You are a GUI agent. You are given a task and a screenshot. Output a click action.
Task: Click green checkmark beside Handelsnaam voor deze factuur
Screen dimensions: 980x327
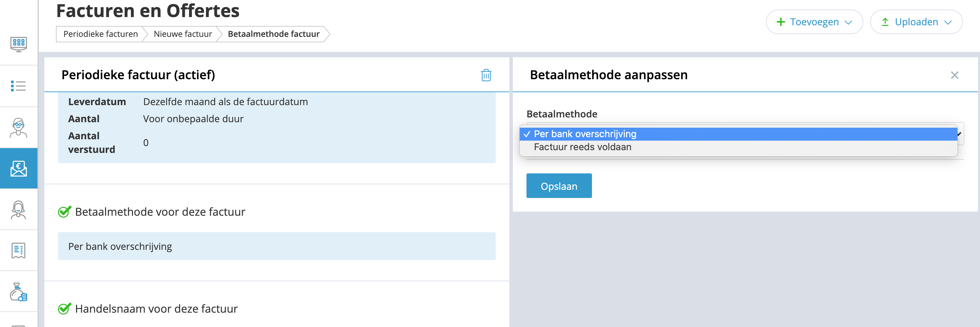pyautogui.click(x=64, y=309)
